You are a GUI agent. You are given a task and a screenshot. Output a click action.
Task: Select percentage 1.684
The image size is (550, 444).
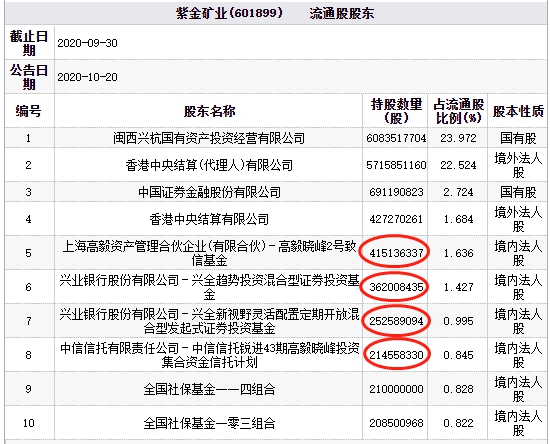point(458,220)
